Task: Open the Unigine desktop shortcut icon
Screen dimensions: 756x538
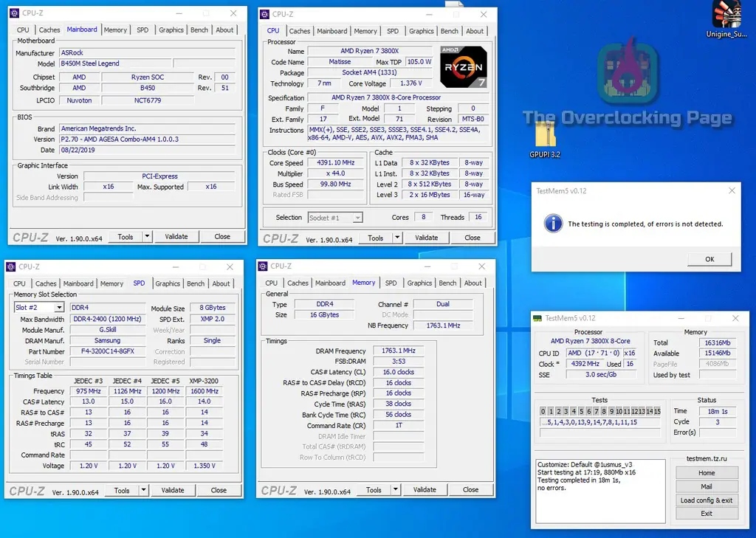Action: tap(726, 15)
